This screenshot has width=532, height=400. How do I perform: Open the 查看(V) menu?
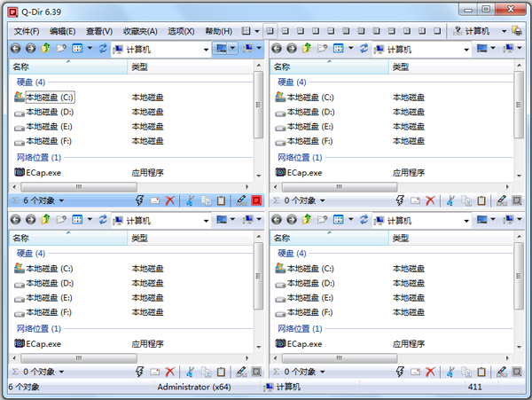click(x=99, y=31)
